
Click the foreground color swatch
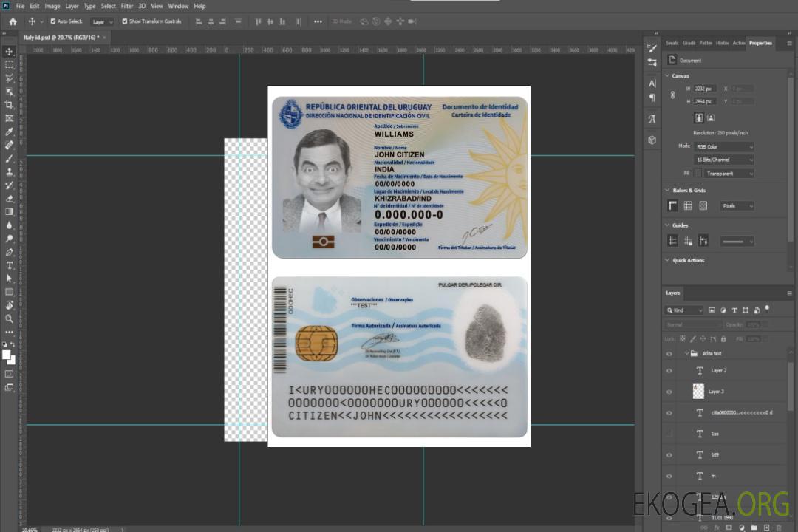[7, 355]
